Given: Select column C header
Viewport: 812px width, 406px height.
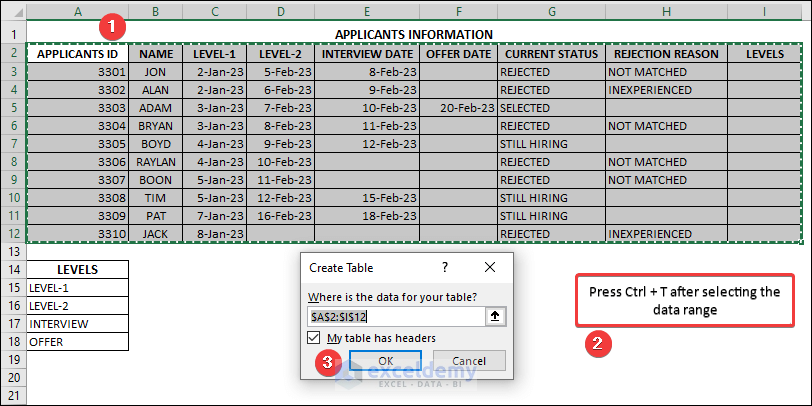Looking at the screenshot, I should tap(215, 11).
